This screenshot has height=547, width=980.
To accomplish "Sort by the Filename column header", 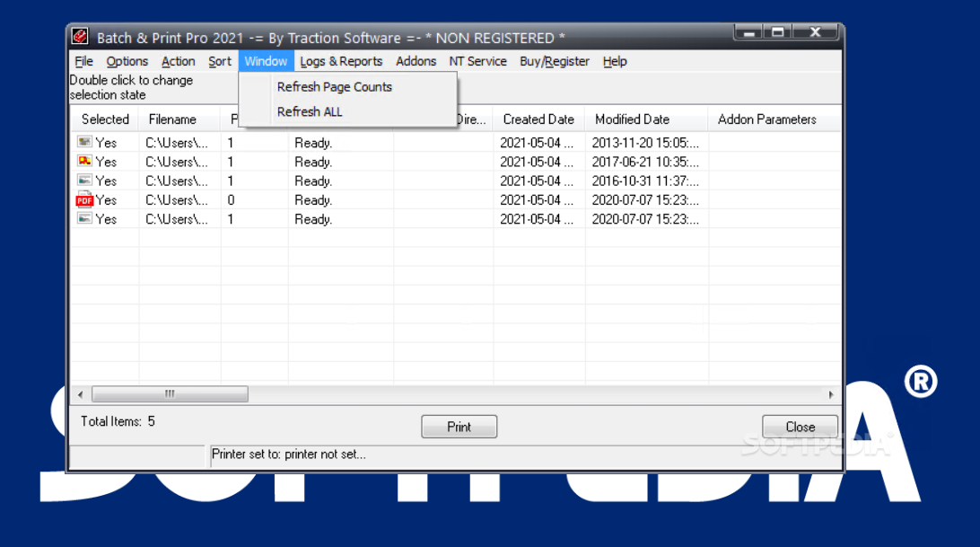I will point(179,119).
